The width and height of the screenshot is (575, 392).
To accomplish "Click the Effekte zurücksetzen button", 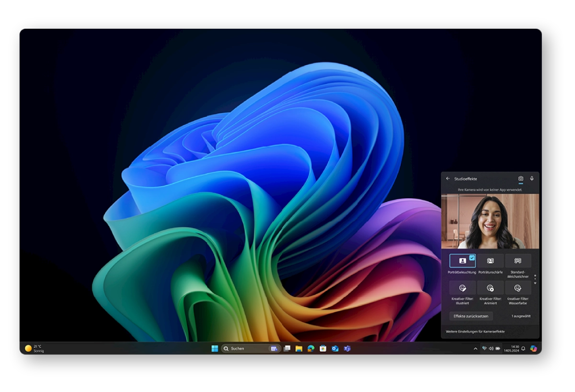I will 471,316.
